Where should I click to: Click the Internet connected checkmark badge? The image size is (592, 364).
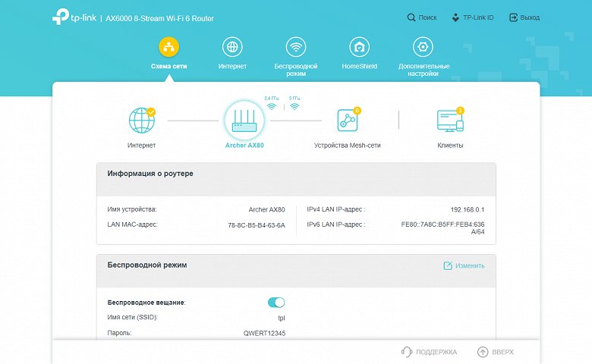coord(151,112)
